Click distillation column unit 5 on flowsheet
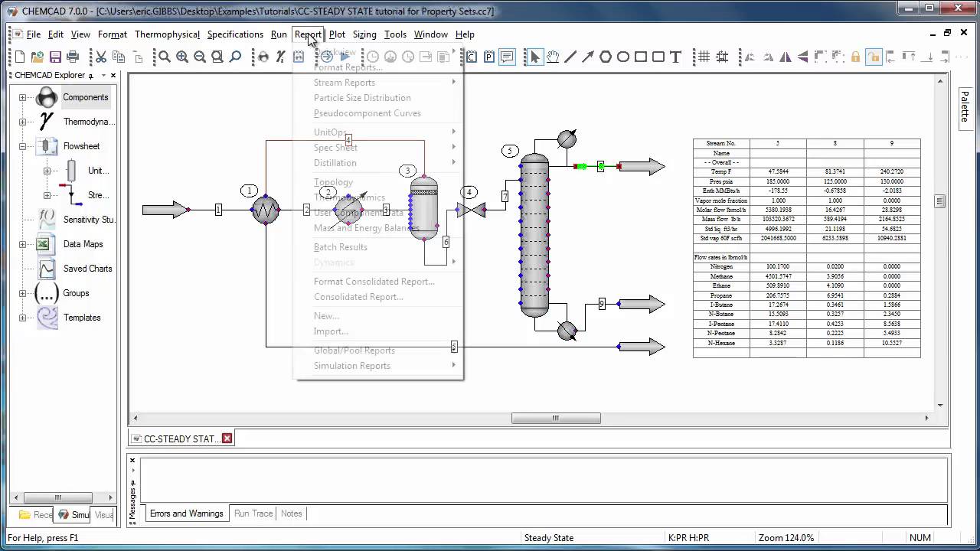This screenshot has width=980, height=551. click(534, 235)
